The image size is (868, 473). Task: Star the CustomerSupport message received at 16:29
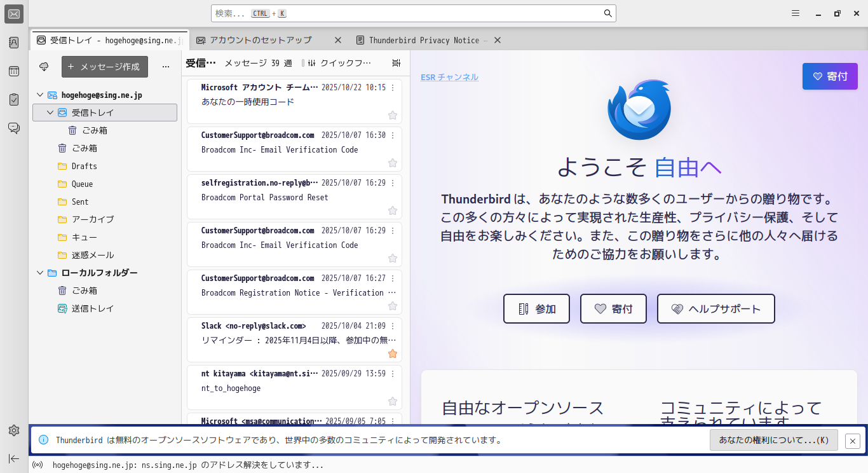(393, 258)
